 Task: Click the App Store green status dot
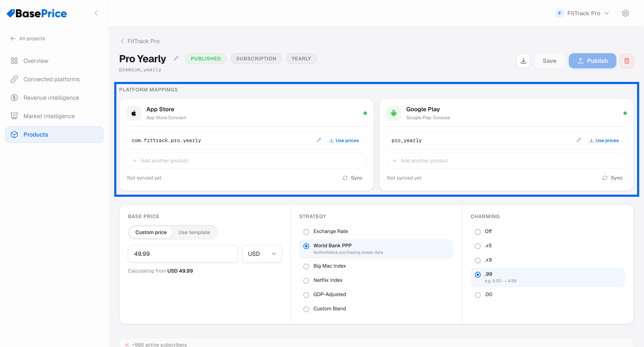click(365, 113)
